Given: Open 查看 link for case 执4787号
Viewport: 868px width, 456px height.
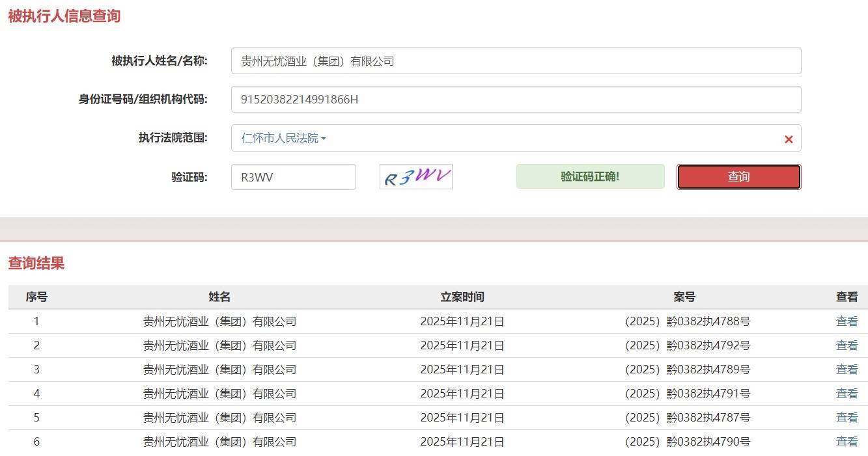Looking at the screenshot, I should [847, 418].
